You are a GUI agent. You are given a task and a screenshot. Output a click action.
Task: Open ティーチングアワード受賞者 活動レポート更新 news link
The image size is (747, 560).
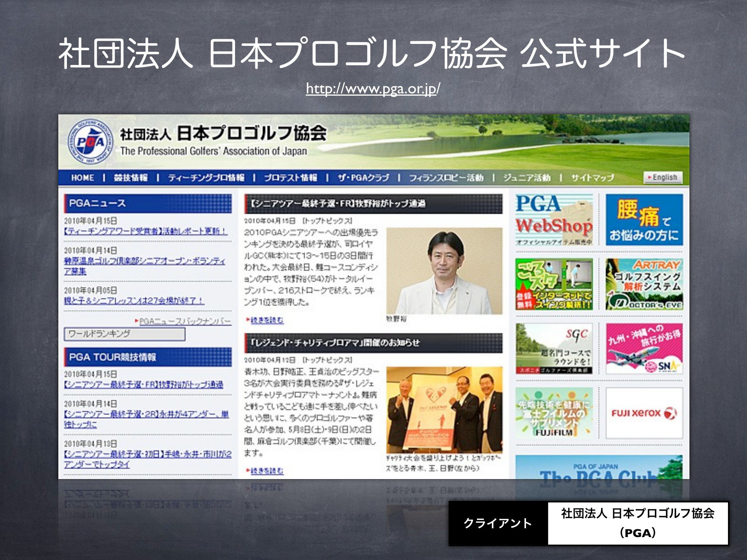(146, 231)
